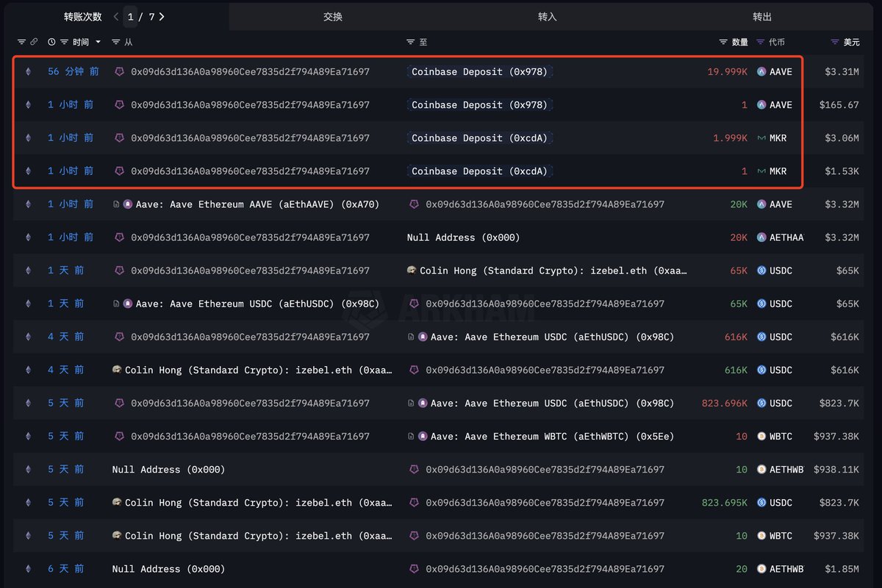Image resolution: width=882 pixels, height=588 pixels.
Task: Open Coinbase Deposit (0xcdA) on the $1.53K row
Action: [479, 171]
